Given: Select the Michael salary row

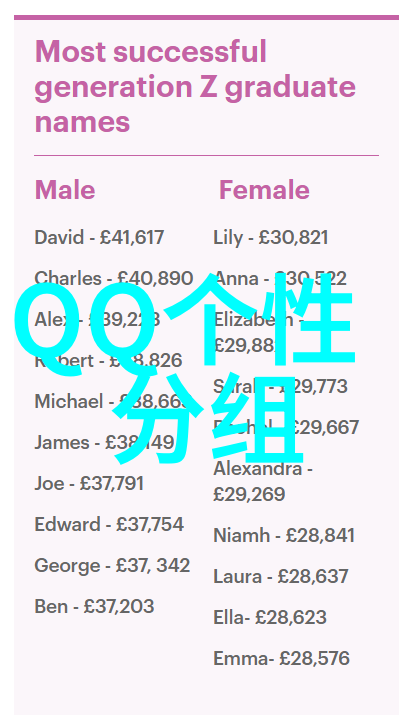Looking at the screenshot, I should click(111, 401).
